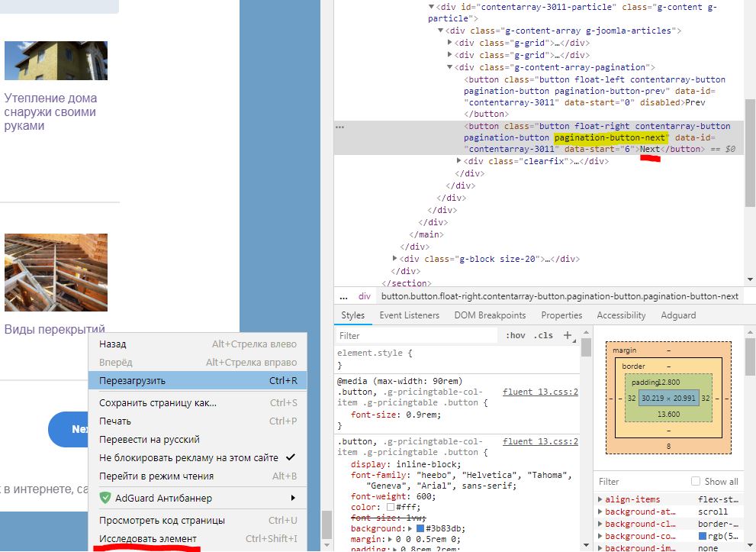
Task: Select 'Исследовать элемент' from context menu
Action: tap(147, 539)
